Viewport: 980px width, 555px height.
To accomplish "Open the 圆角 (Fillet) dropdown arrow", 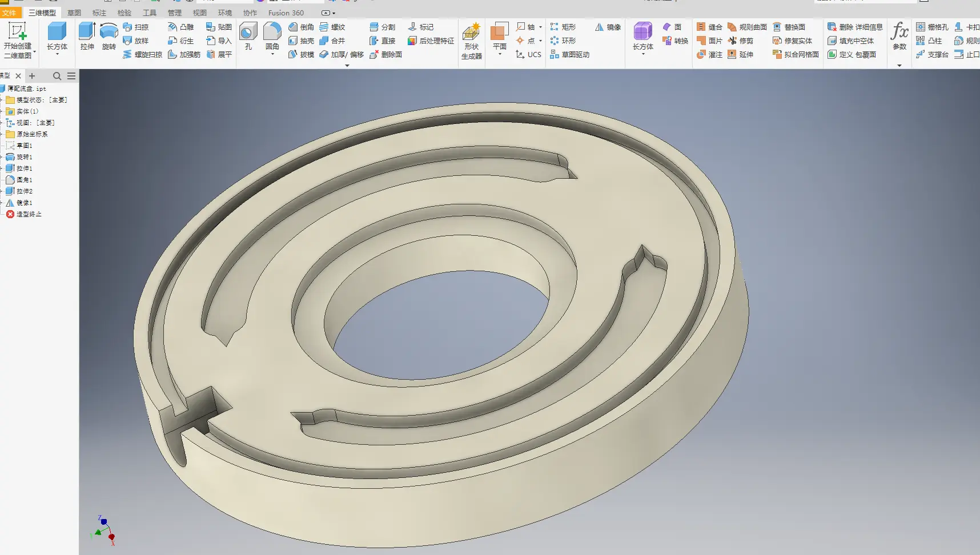I will 272,55.
